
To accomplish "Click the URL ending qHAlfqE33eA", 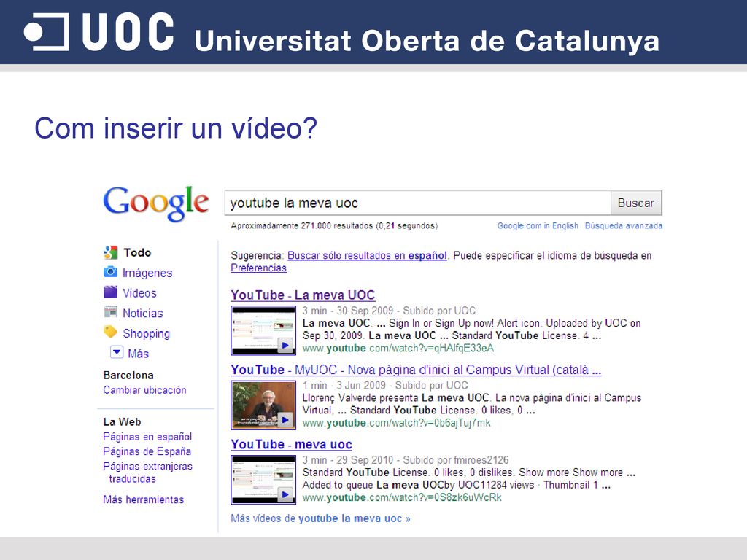I will coord(398,348).
